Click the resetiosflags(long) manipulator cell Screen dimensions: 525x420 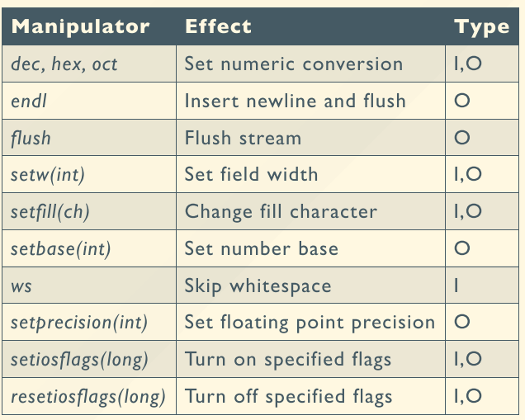click(88, 397)
